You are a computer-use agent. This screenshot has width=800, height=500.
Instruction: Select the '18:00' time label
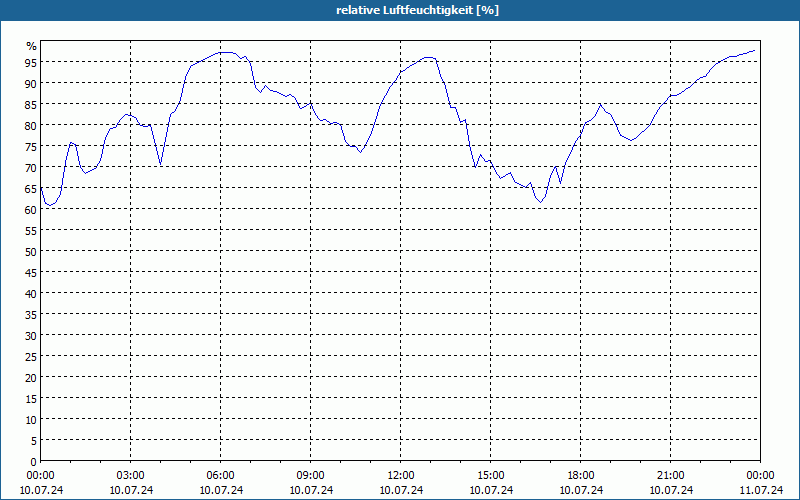[x=581, y=476]
